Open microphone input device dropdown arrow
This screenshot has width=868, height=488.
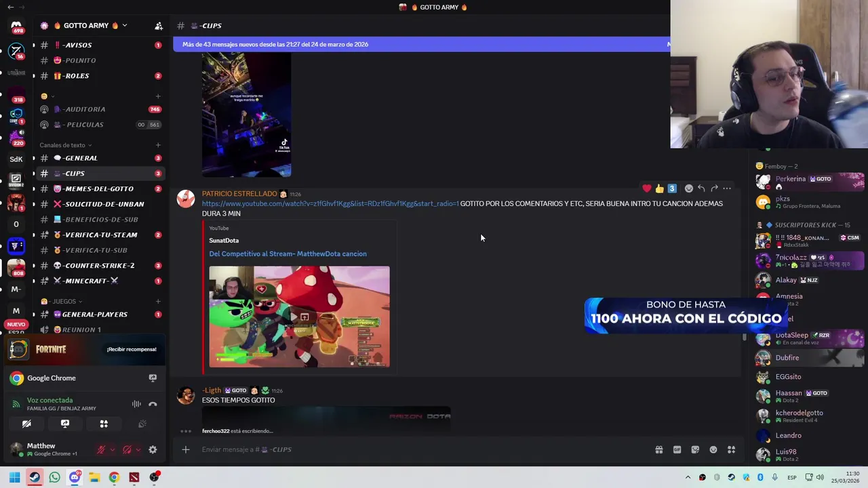[113, 449]
